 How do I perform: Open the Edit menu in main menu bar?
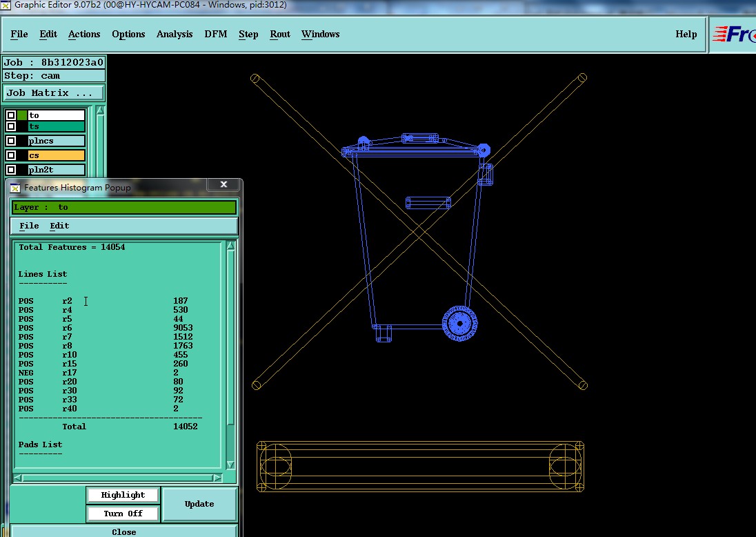pos(48,35)
